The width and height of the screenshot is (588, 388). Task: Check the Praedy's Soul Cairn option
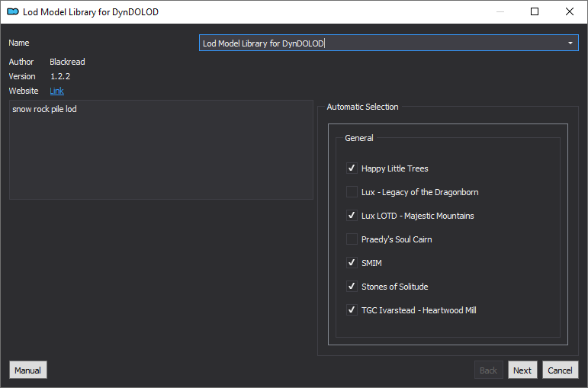pos(352,239)
